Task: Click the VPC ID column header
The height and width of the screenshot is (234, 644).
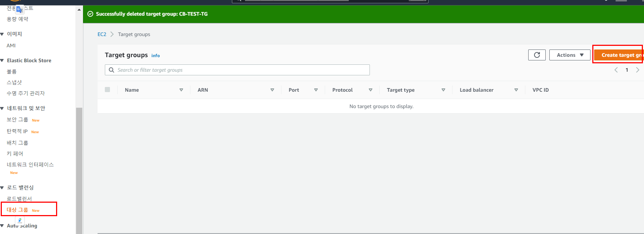Action: (541, 90)
